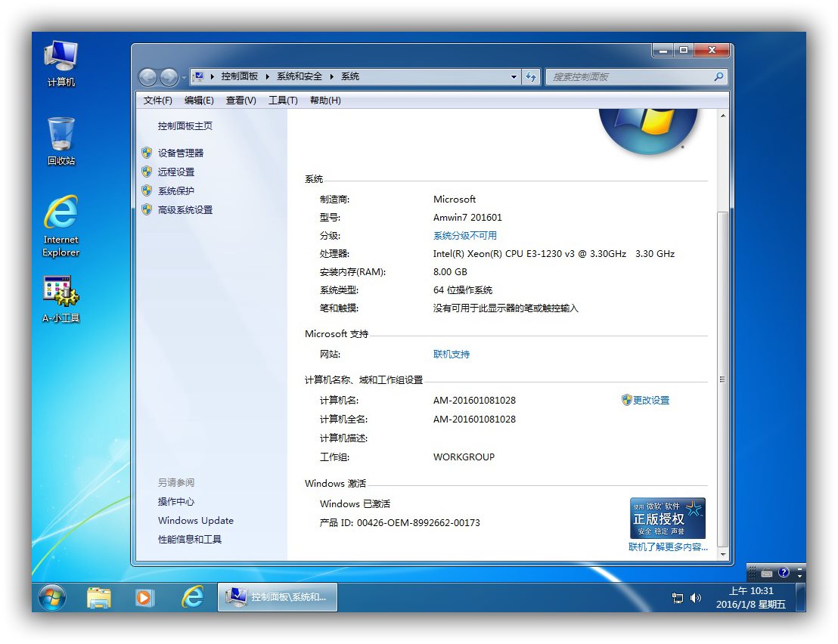This screenshot has height=644, width=838.
Task: Click the scrollbar up arrow
Action: pyautogui.click(x=722, y=116)
